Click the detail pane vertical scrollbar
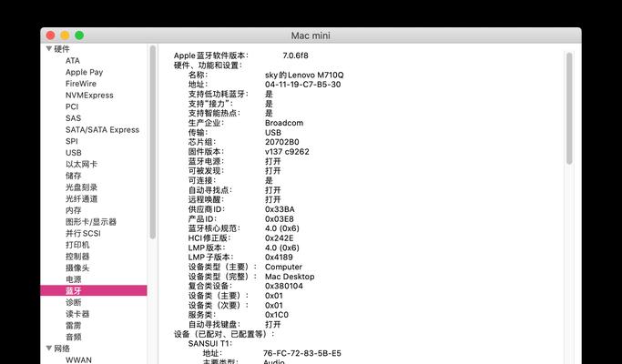This screenshot has height=364, width=622. (x=569, y=108)
